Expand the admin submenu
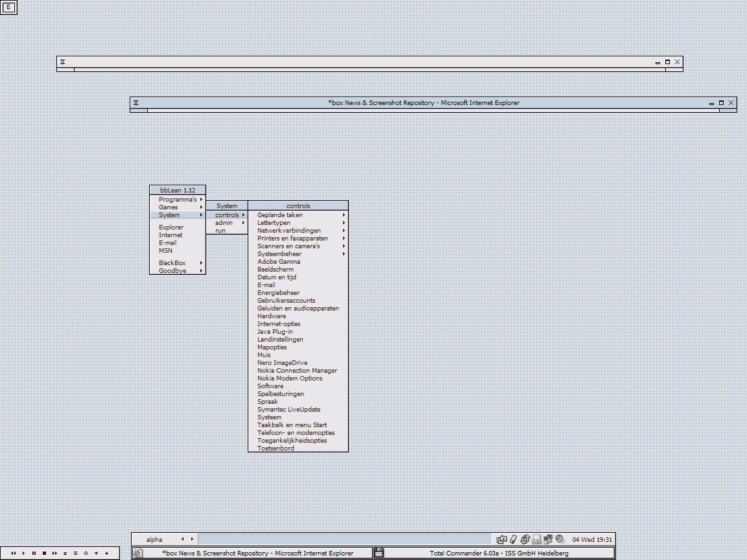The height and width of the screenshot is (560, 747). click(227, 223)
